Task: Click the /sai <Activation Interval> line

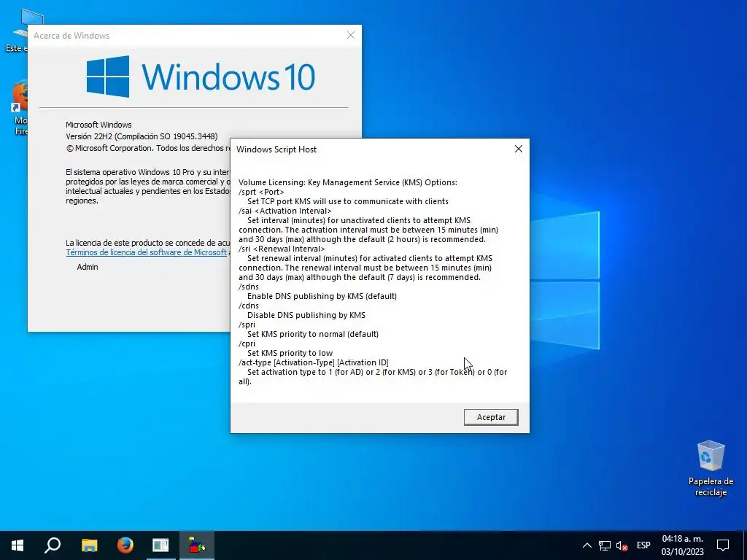Action: [285, 211]
